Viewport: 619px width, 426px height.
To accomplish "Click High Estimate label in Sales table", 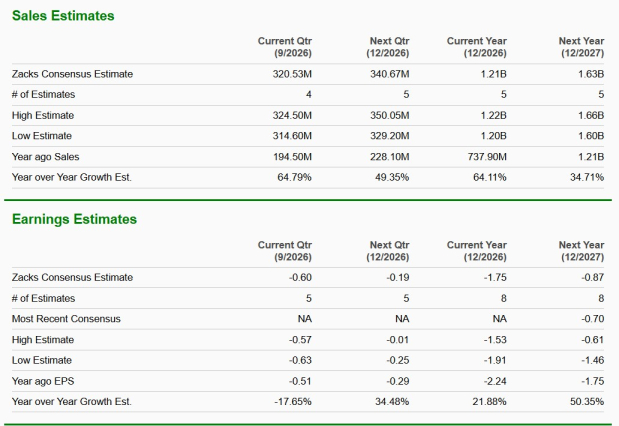I will pos(43,115).
